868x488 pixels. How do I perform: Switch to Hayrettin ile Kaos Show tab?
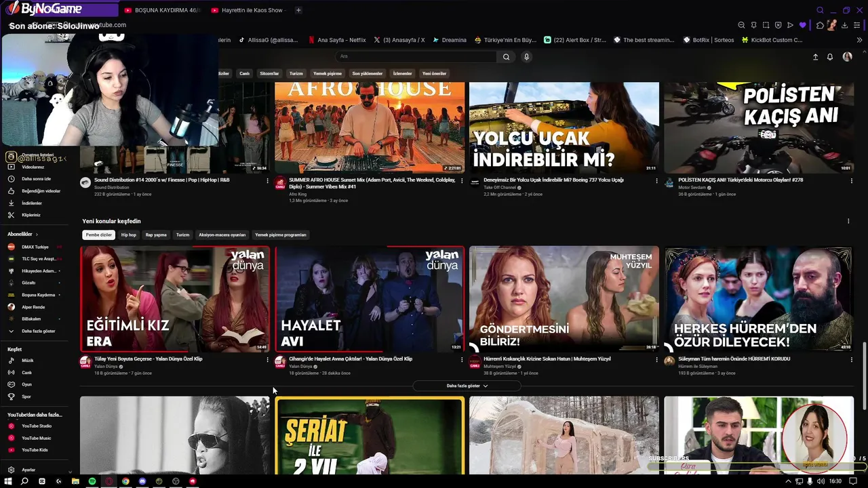coord(248,10)
